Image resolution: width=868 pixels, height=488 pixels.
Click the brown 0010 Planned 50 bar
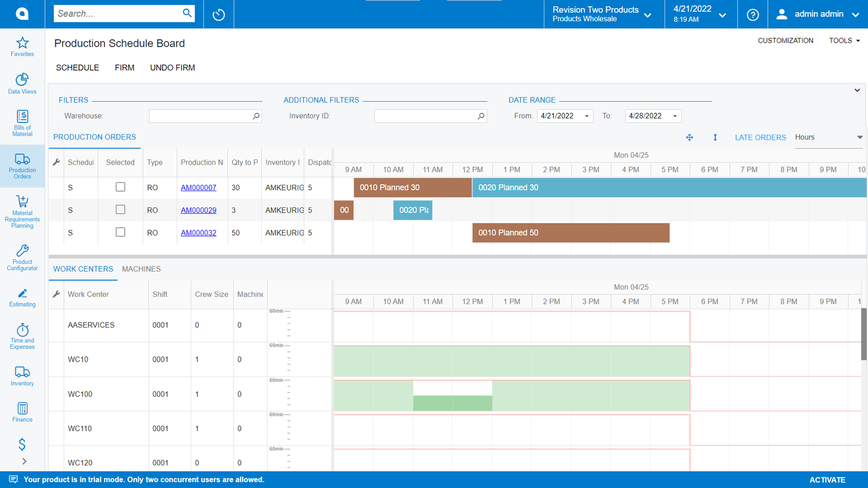tap(570, 233)
